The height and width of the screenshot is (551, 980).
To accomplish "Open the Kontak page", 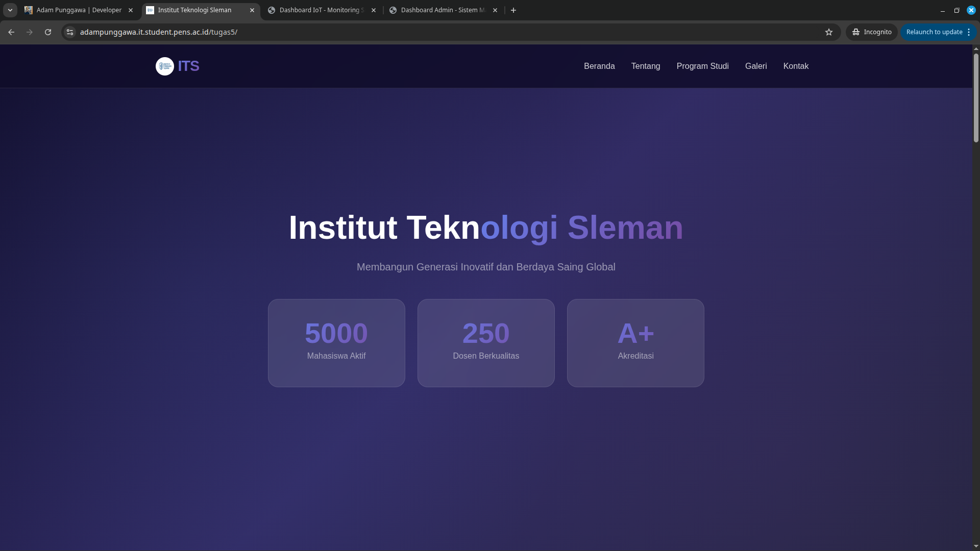I will click(x=796, y=66).
